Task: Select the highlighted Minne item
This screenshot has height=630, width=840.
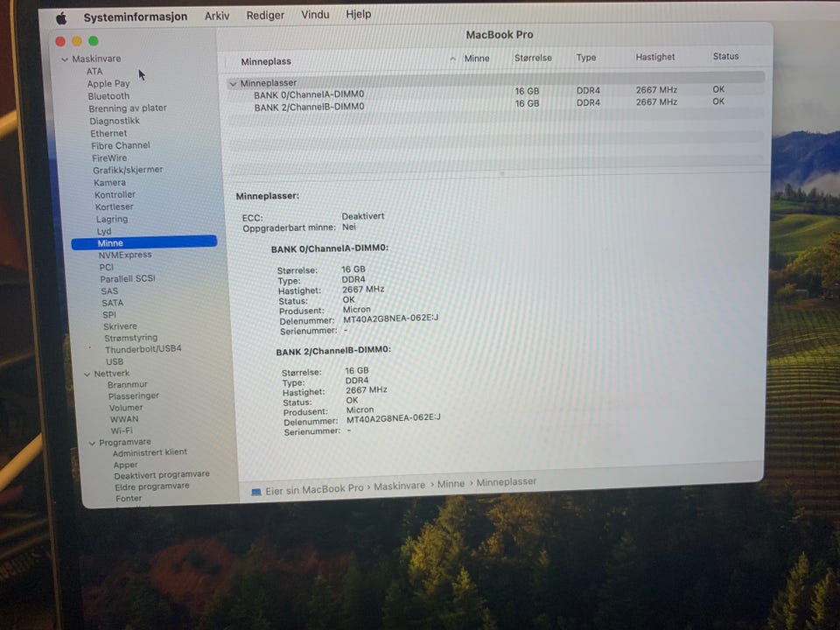Action: (144, 243)
